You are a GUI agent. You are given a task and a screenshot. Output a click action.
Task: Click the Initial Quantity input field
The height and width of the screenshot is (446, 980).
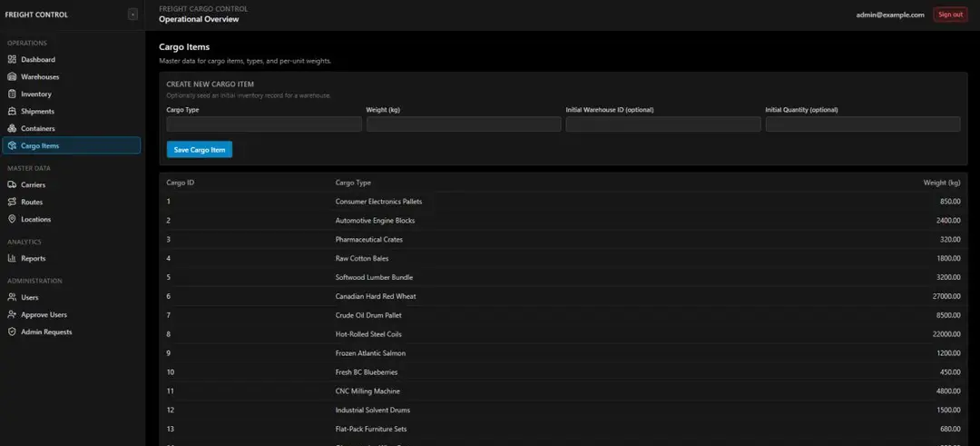(x=863, y=124)
